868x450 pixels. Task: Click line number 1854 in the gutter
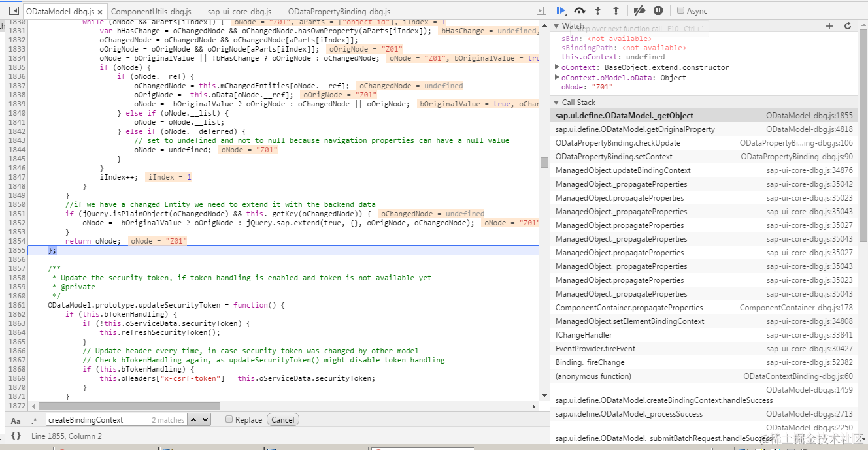pos(16,241)
